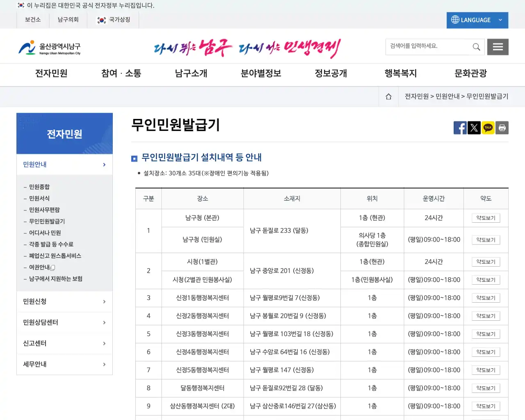Open 폐업신고 원스톱서비스 link
525x420 pixels.
pyautogui.click(x=55, y=256)
